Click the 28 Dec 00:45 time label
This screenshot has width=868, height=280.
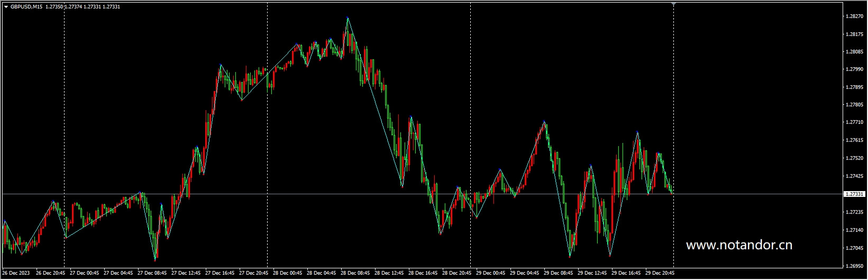click(288, 274)
